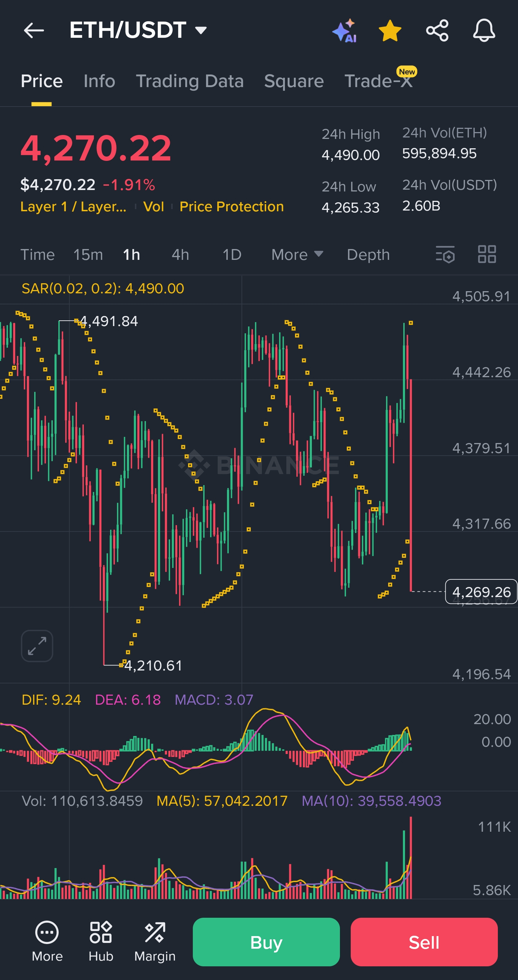Image resolution: width=518 pixels, height=980 pixels.
Task: Tap the MA(10) volume average value
Action: click(372, 801)
